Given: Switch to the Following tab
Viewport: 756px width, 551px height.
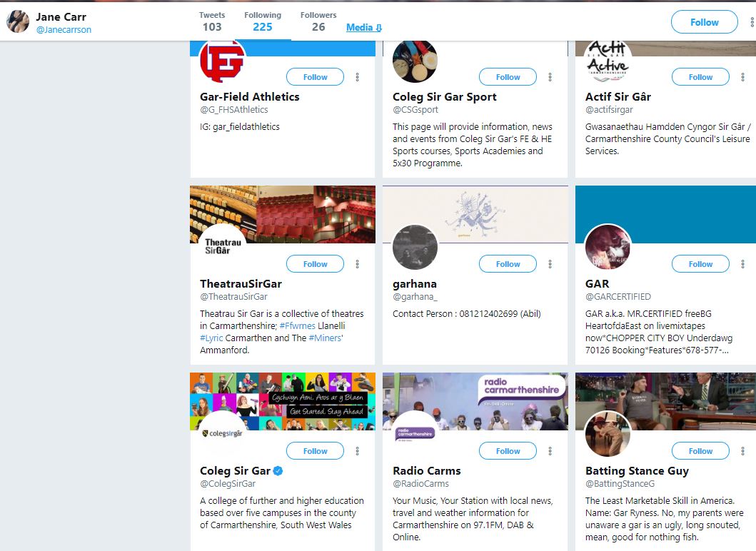Looking at the screenshot, I should click(263, 21).
